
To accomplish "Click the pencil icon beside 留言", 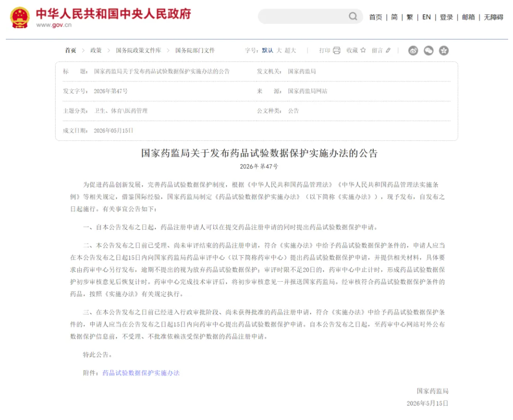I will point(388,50).
